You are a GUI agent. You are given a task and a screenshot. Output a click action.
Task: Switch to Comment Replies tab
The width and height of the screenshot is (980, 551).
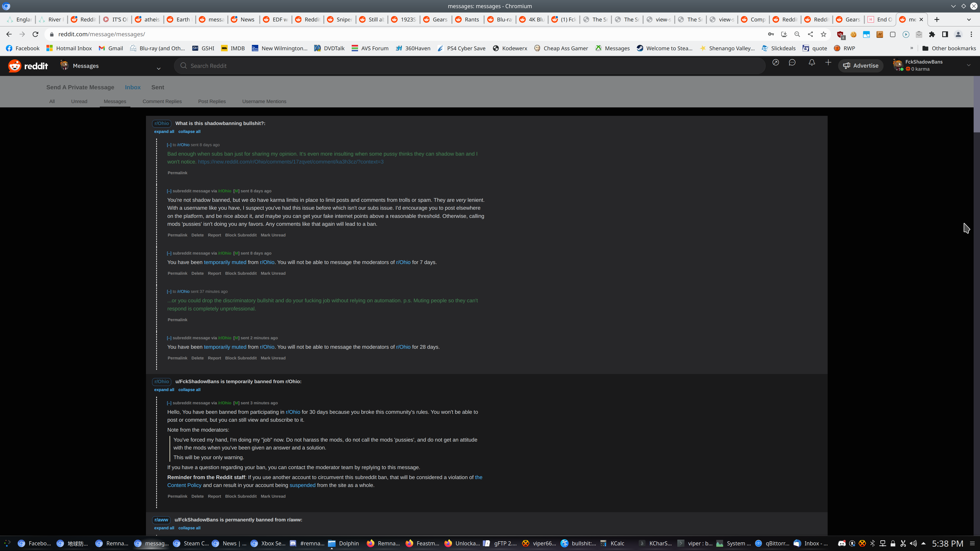click(x=162, y=102)
